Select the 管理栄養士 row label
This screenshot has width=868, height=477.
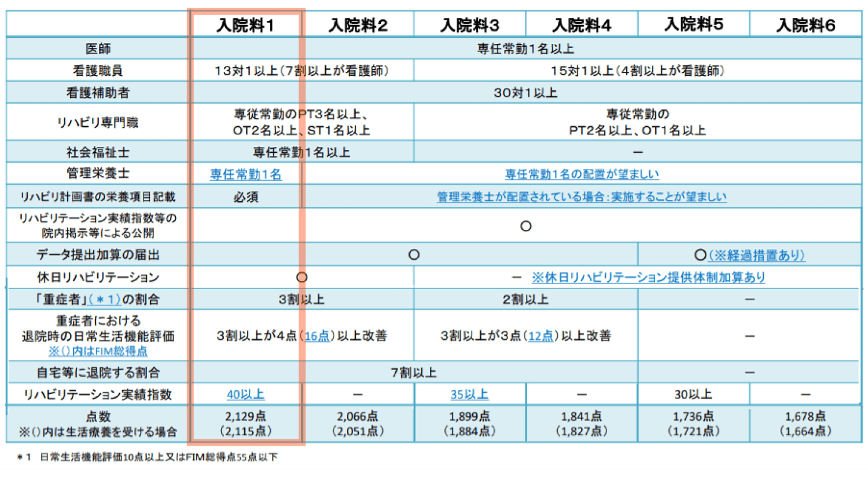pos(98,173)
